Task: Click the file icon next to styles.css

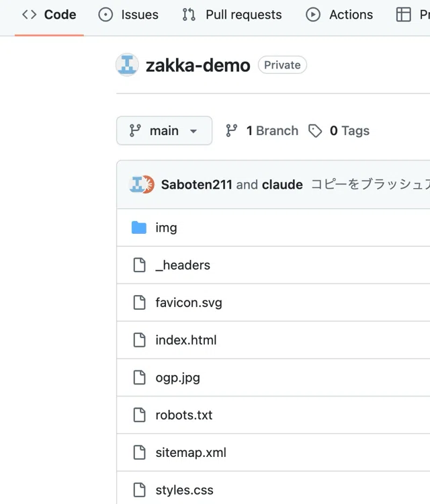Action: coord(140,490)
